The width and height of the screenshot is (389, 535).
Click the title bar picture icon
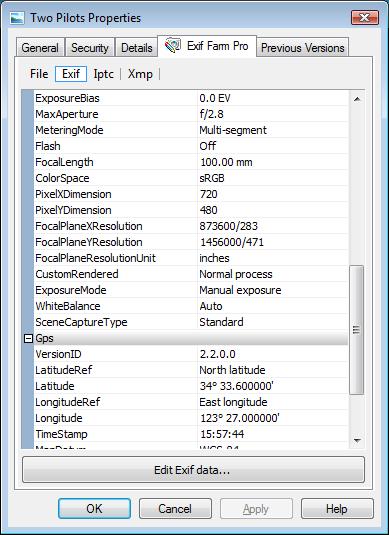(17, 18)
